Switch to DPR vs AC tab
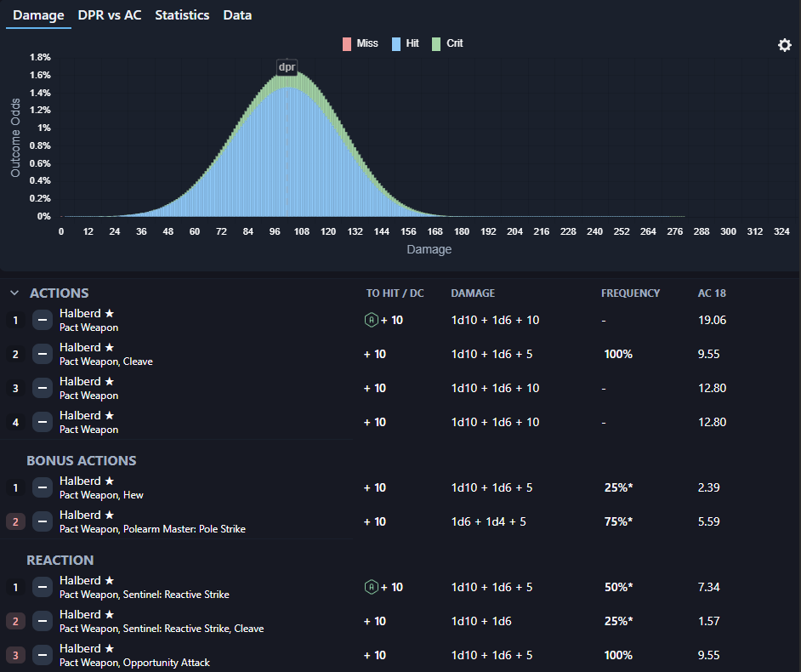This screenshot has height=672, width=801. [x=109, y=15]
